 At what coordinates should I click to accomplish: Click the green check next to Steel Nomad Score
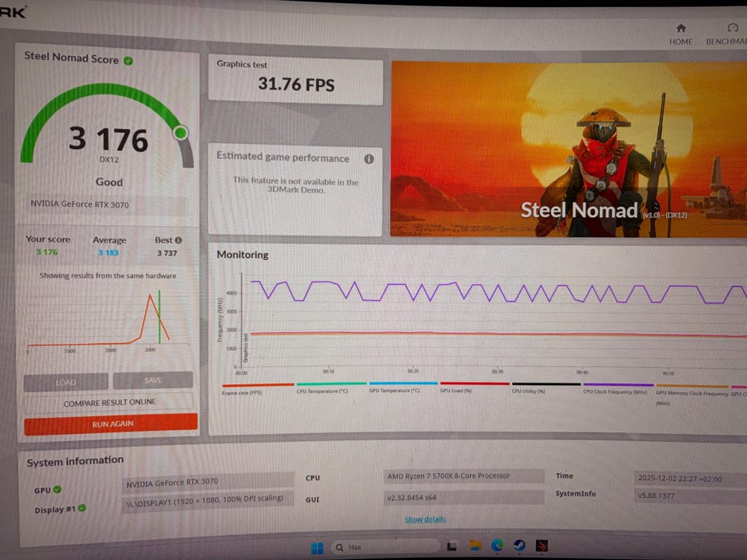(x=128, y=61)
